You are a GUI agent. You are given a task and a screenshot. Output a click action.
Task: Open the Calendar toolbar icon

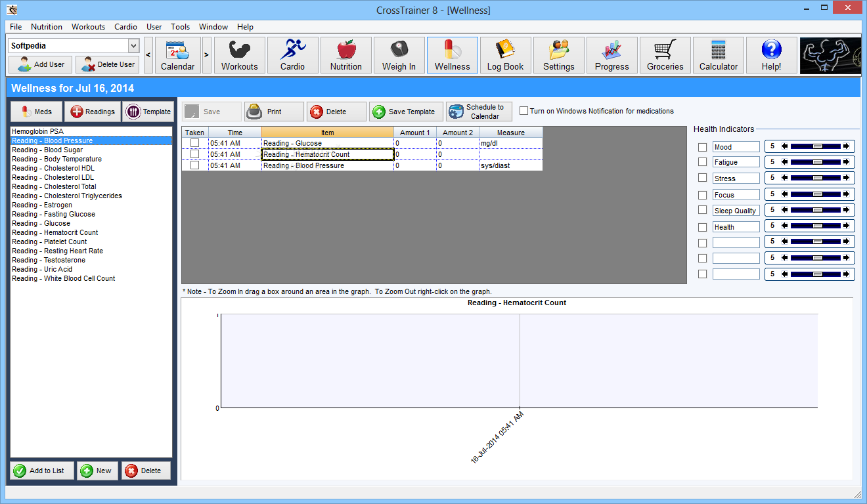[x=178, y=55]
